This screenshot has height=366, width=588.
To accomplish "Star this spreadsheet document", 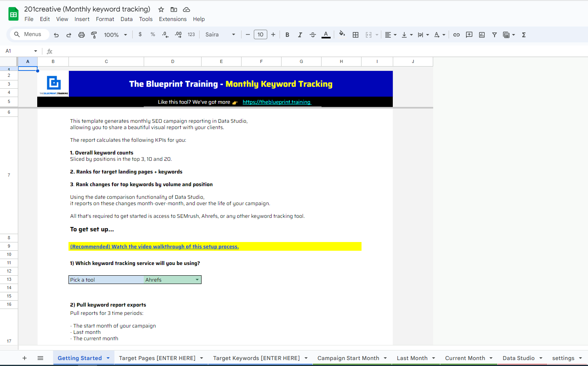I will click(x=161, y=10).
